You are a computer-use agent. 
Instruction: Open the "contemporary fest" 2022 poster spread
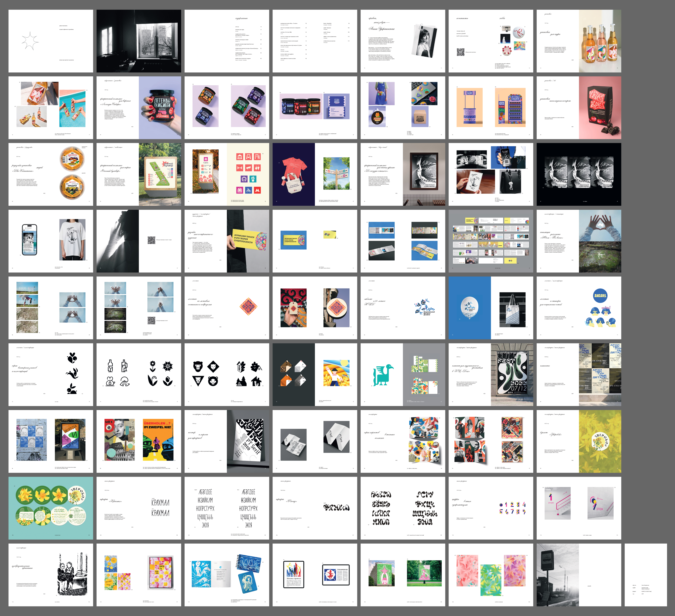point(491,375)
